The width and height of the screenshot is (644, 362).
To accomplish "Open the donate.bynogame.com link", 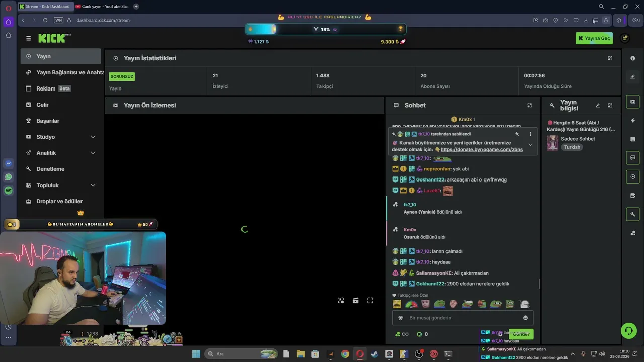I will [x=481, y=150].
